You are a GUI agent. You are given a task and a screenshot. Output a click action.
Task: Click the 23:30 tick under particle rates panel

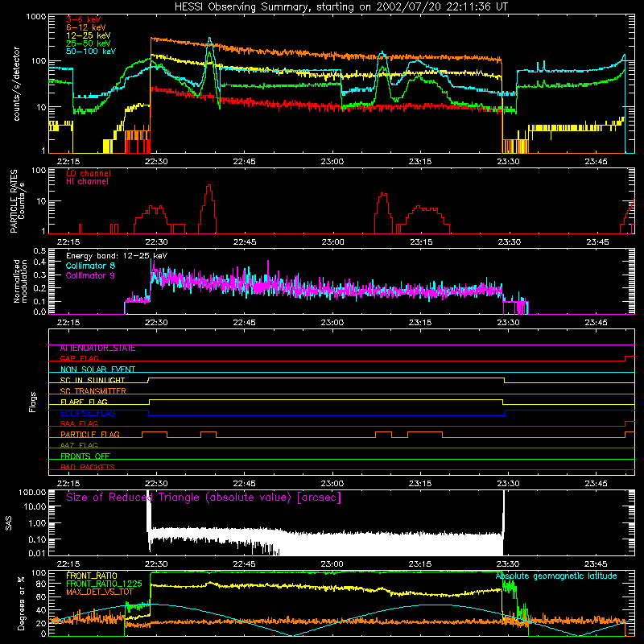pos(510,242)
